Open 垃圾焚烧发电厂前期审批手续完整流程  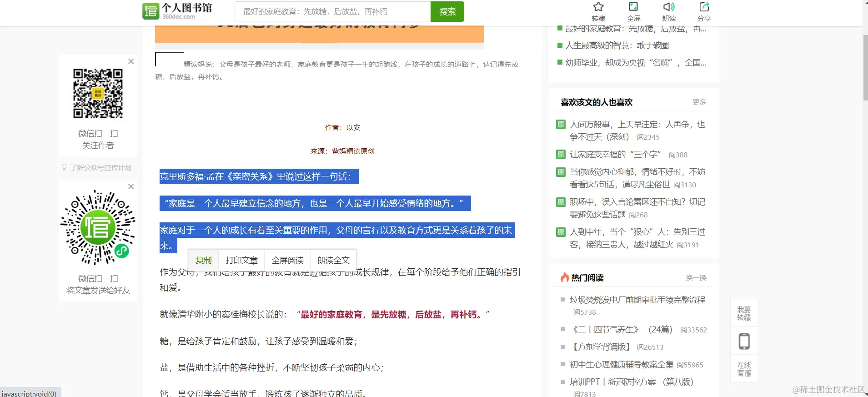pos(637,300)
